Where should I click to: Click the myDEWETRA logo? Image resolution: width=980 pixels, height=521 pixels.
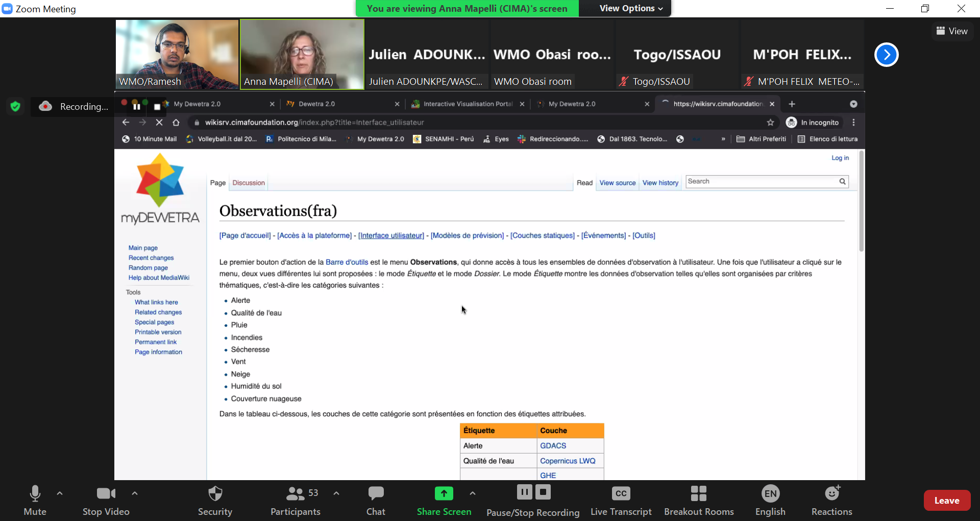coord(160,190)
